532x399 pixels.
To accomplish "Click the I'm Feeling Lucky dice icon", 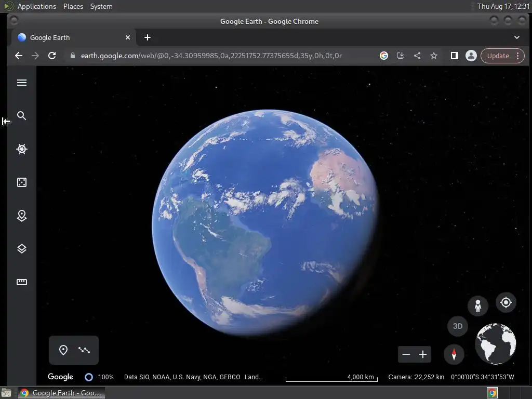I will [x=22, y=182].
